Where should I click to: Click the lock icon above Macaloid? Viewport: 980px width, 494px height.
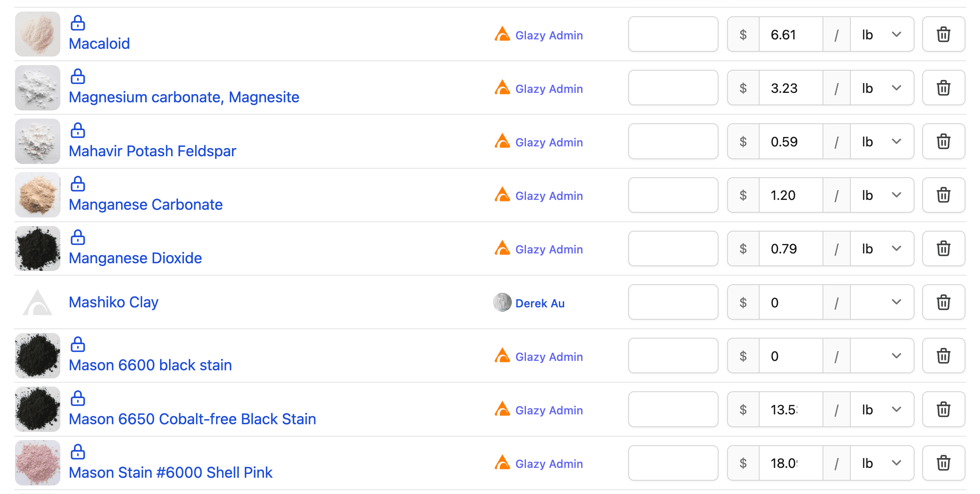click(78, 23)
